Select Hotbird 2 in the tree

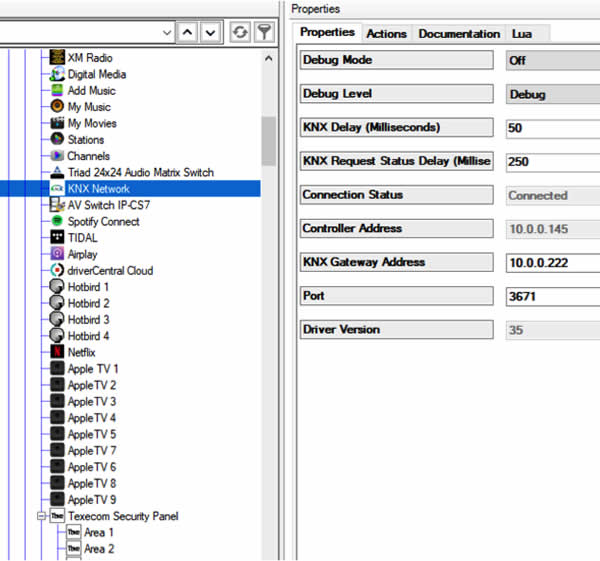[x=88, y=303]
